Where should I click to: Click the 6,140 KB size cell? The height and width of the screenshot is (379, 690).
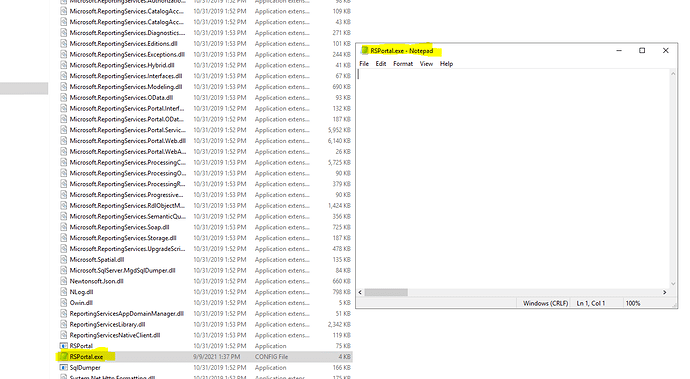(x=339, y=141)
